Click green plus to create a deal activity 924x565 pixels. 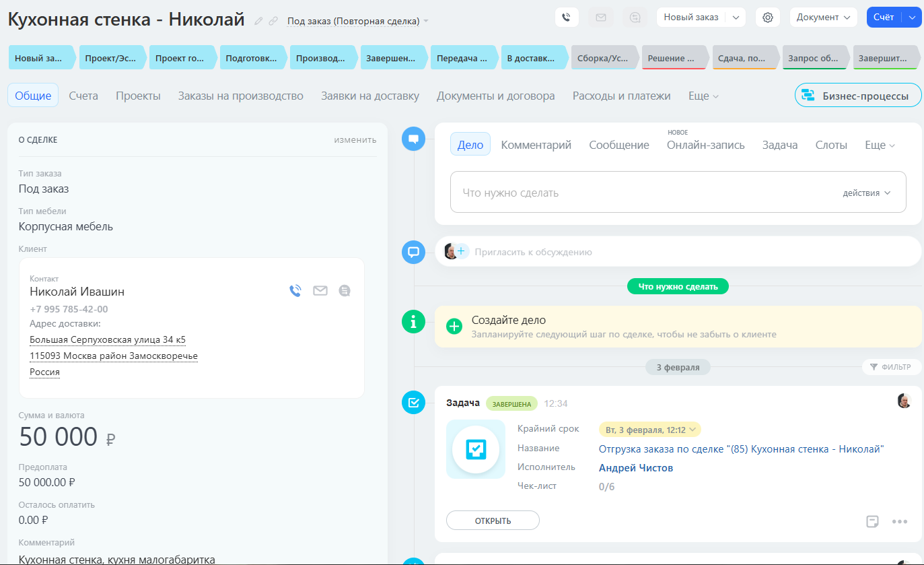pos(455,327)
